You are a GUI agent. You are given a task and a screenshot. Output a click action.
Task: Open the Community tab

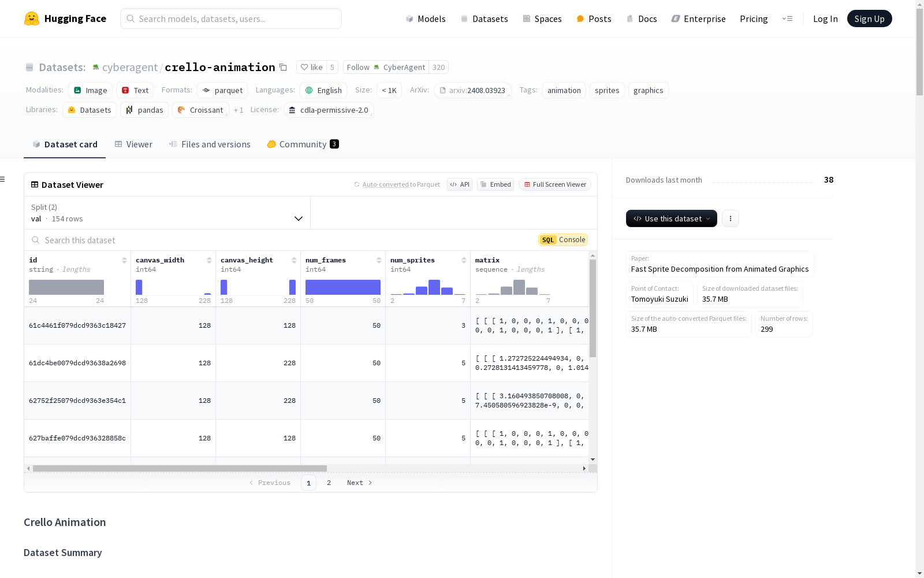pyautogui.click(x=303, y=144)
